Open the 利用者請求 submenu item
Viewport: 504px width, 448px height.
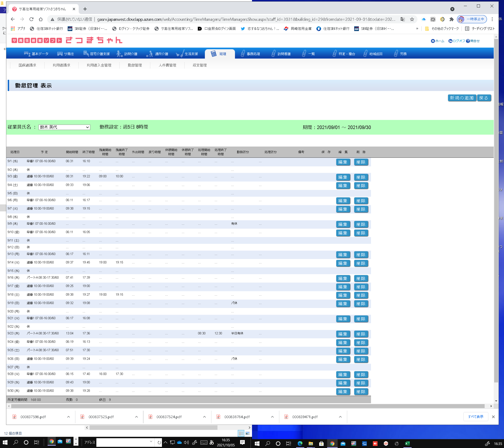pyautogui.click(x=61, y=65)
